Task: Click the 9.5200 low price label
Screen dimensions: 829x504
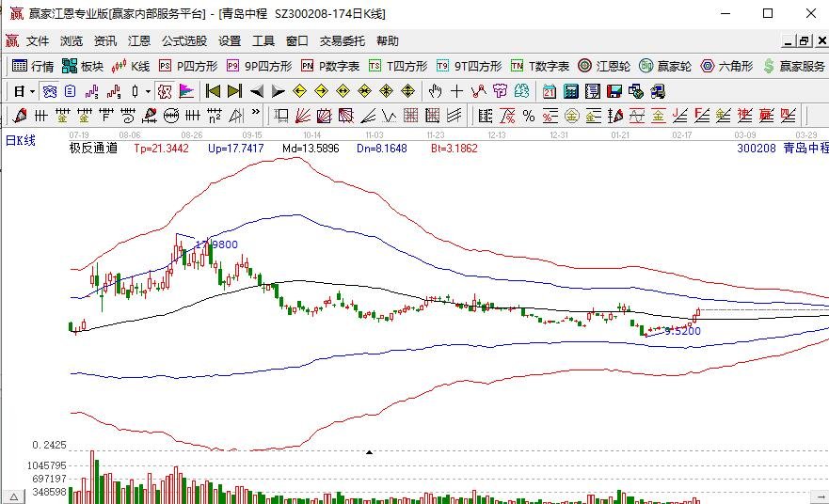Action: pyautogui.click(x=682, y=331)
